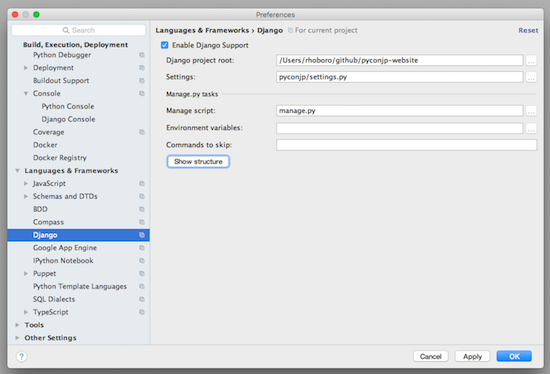Expand the JavaScript tree node
550x374 pixels.
coord(26,183)
